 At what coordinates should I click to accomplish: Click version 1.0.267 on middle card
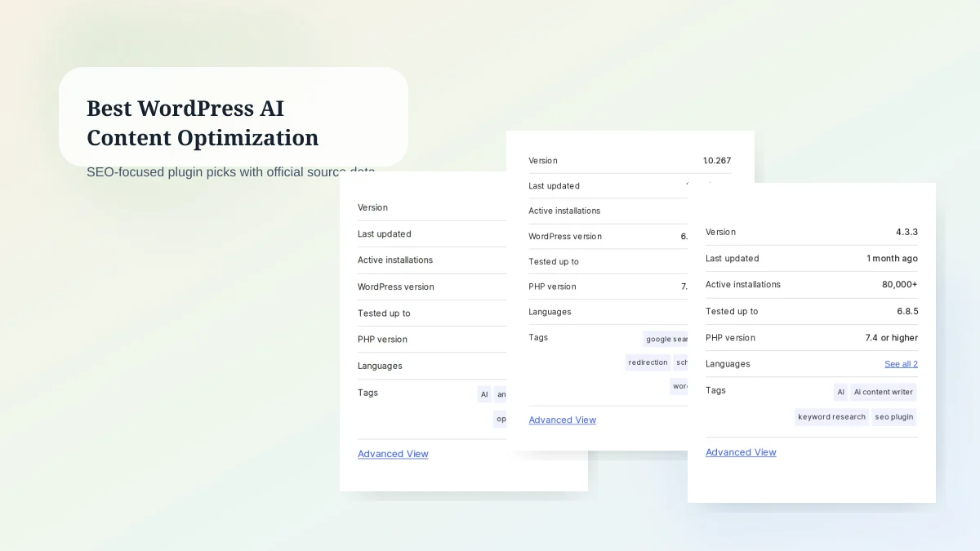tap(717, 160)
